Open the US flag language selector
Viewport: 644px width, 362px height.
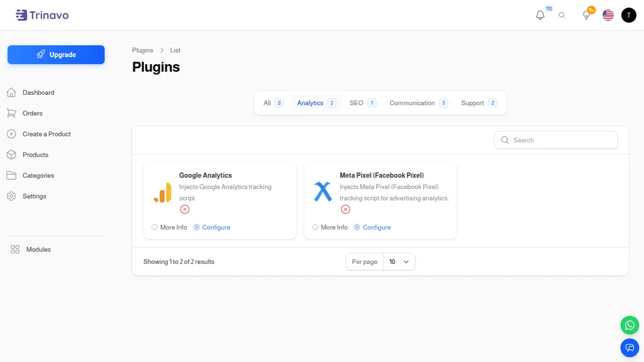[608, 15]
